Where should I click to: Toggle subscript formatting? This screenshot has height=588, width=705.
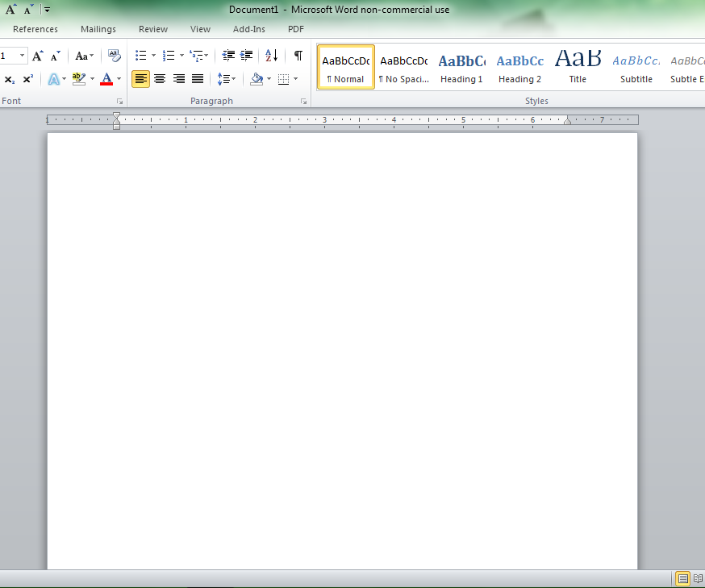point(9,79)
